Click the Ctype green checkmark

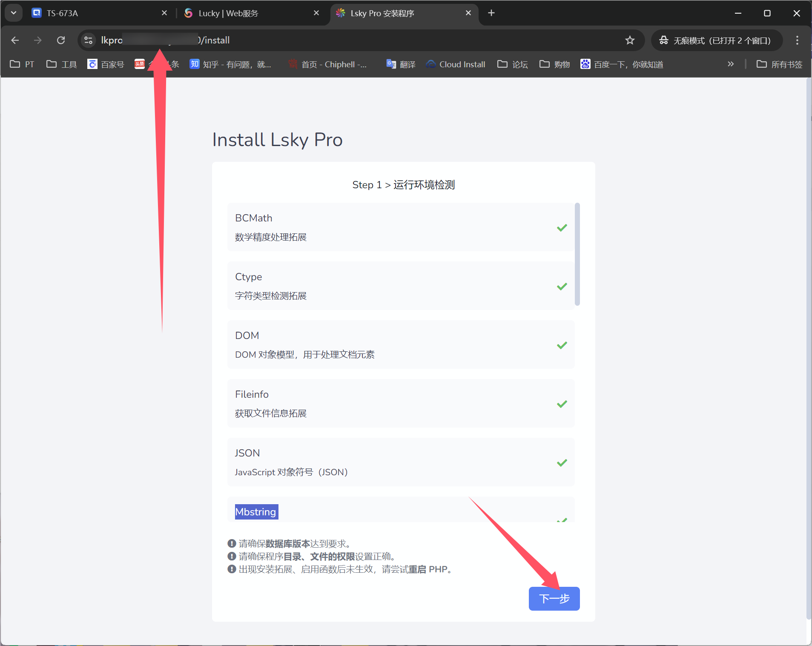[562, 286]
